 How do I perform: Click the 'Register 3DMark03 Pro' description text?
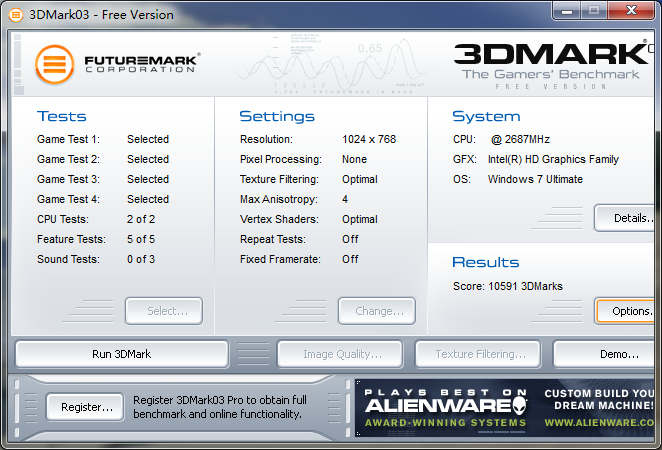point(220,407)
